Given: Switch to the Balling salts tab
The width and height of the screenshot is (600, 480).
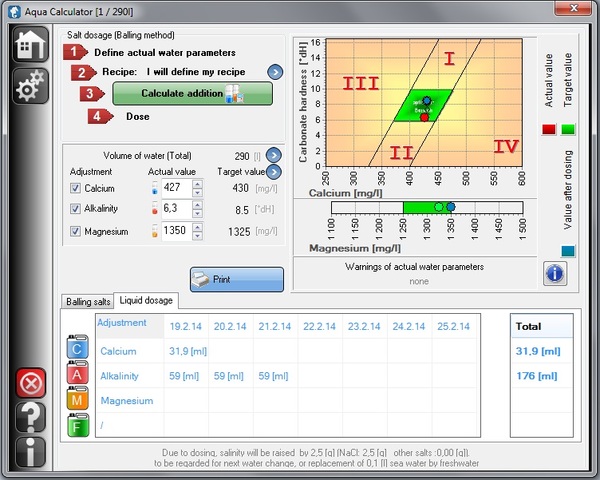Looking at the screenshot, I should pos(88,301).
